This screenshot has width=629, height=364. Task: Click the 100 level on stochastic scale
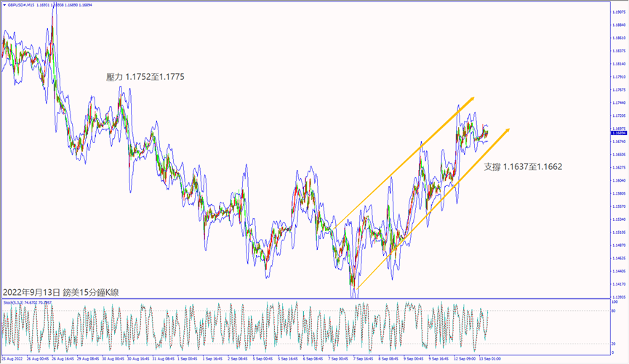(616, 301)
